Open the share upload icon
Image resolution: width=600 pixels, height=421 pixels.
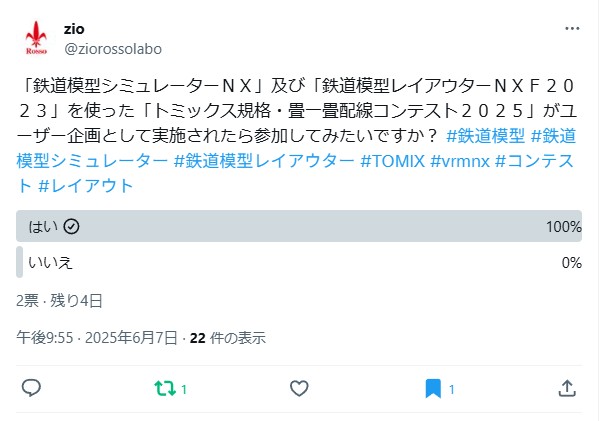tap(567, 388)
